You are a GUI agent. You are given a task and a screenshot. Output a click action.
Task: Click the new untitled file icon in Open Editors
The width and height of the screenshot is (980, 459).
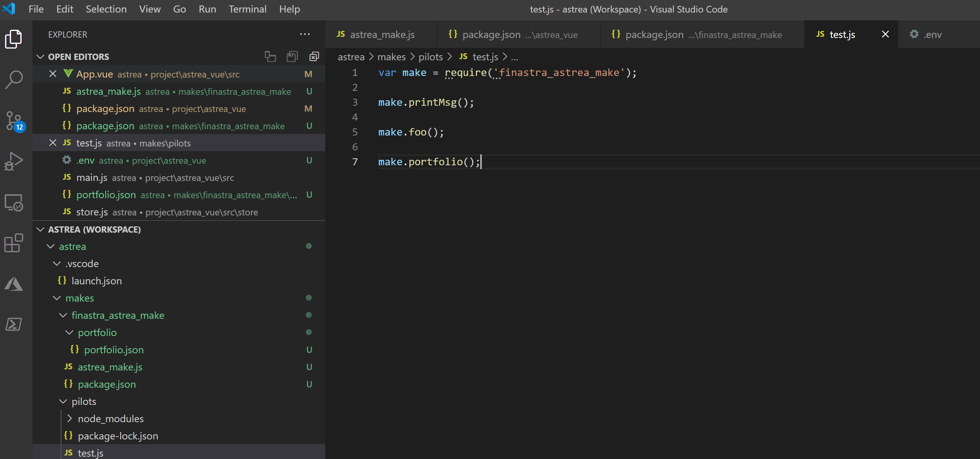270,57
